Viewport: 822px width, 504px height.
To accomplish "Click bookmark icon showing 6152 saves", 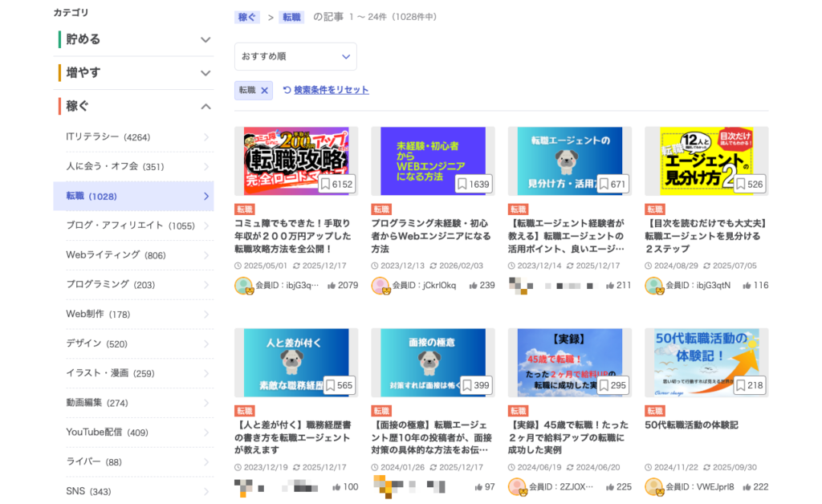I will (326, 185).
